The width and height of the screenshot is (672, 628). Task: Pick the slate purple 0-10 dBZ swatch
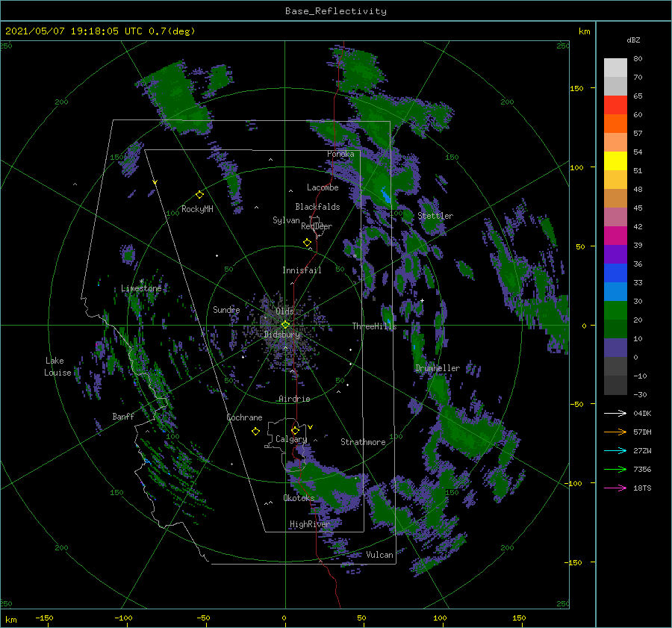tap(615, 348)
